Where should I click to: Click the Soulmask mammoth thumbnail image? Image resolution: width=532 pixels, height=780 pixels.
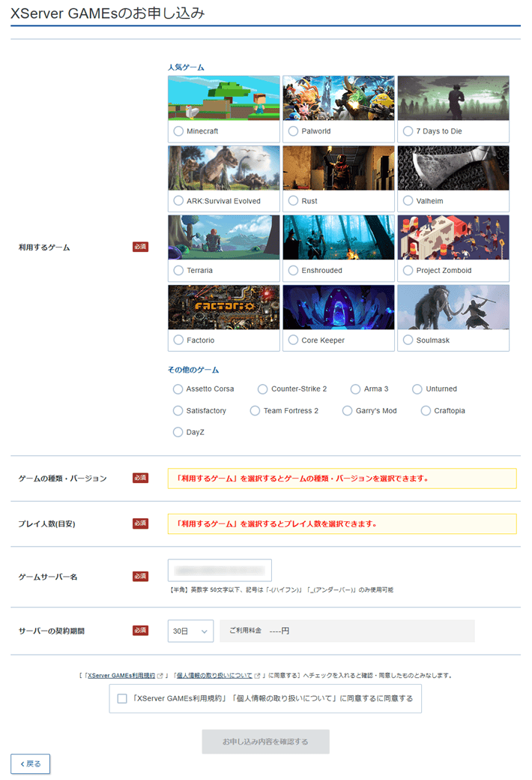453,307
